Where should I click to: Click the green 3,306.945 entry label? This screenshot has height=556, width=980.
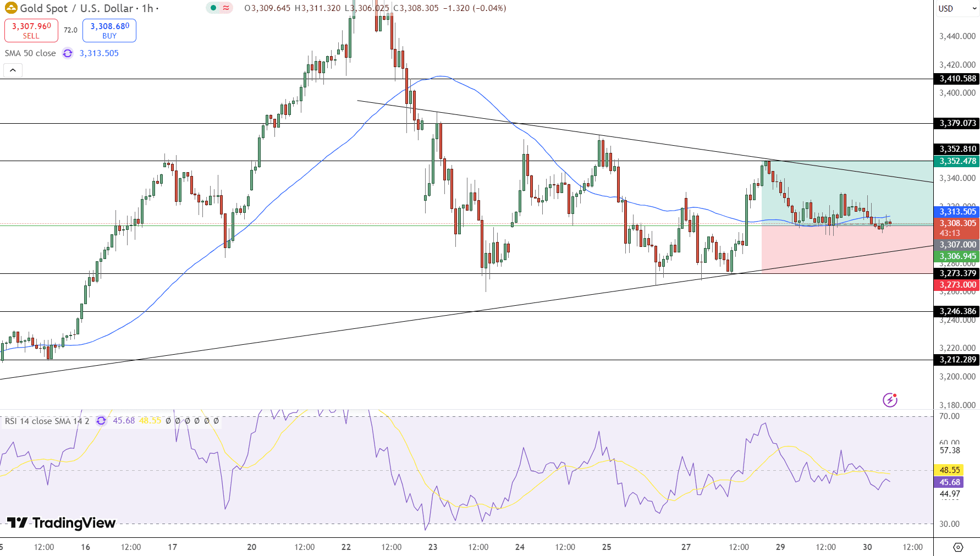[957, 256]
